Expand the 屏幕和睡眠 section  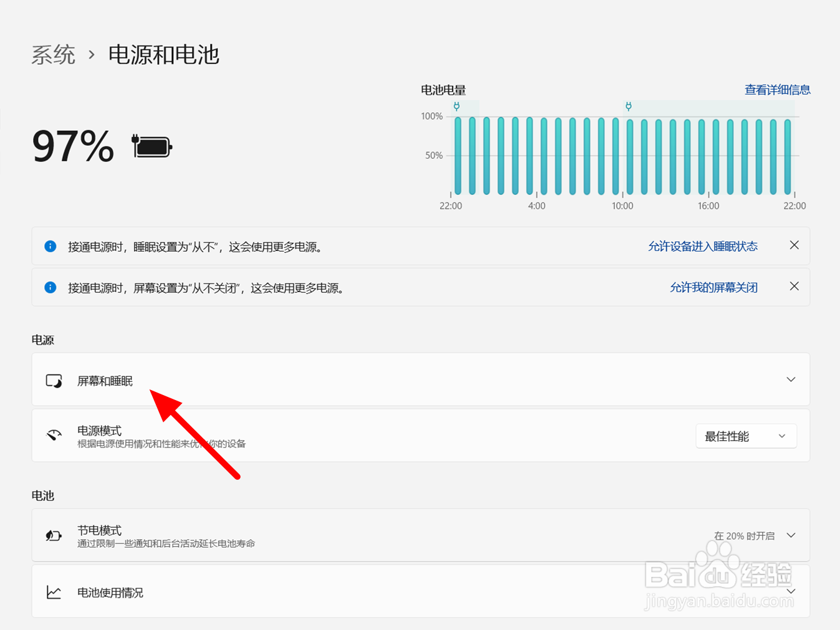[x=790, y=379]
